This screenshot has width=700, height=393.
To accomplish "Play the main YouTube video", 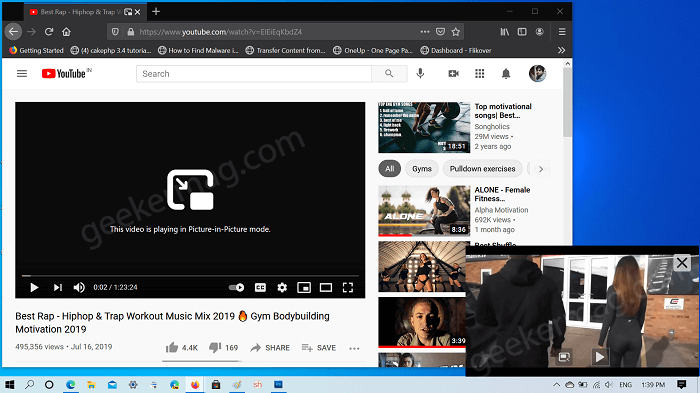I will [x=34, y=288].
